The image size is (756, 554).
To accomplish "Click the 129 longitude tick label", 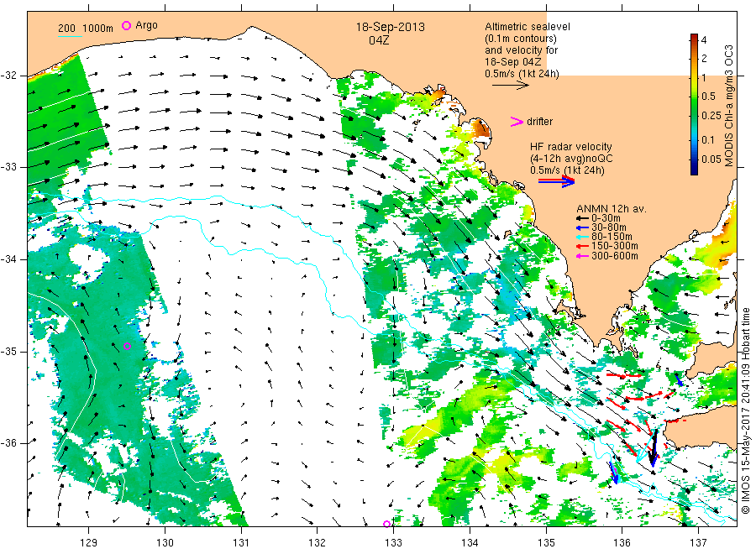I will point(89,543).
